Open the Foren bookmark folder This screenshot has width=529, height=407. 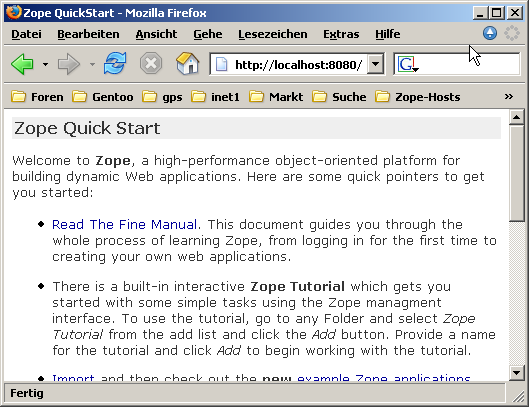[37, 97]
